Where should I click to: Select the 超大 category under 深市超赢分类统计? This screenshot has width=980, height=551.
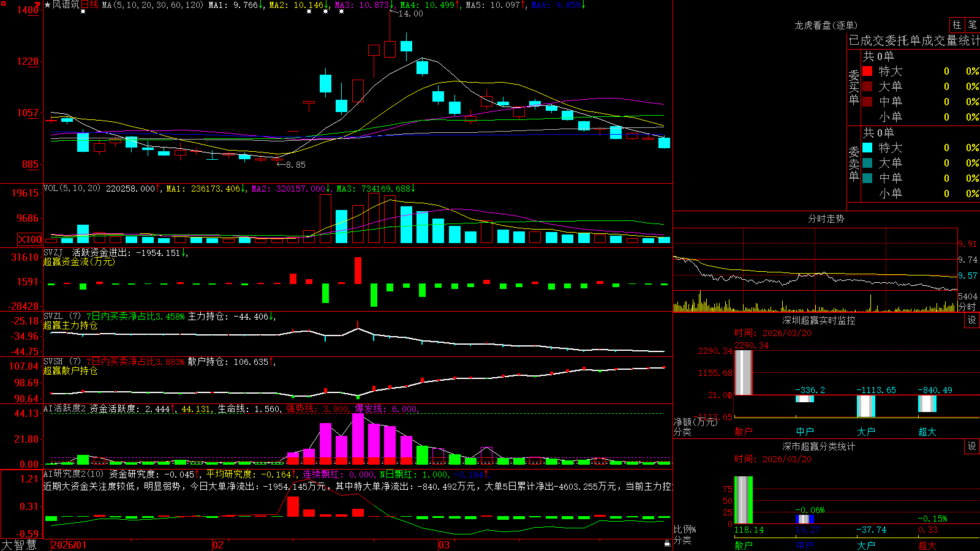[927, 545]
